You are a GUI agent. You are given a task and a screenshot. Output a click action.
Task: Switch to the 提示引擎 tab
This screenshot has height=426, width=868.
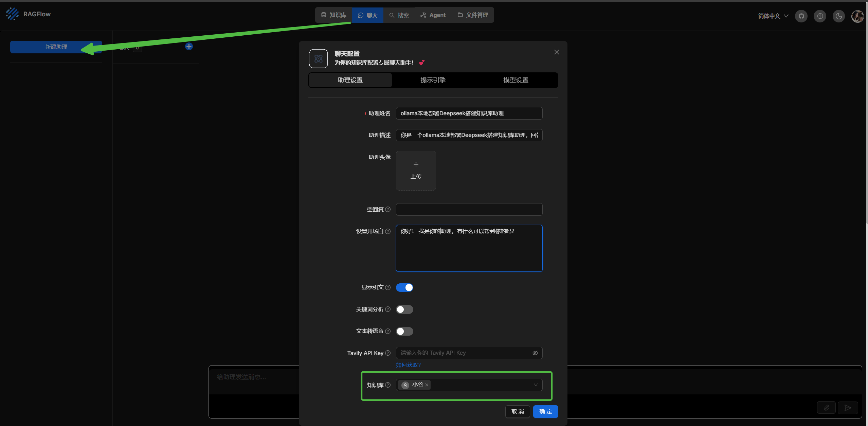[433, 80]
